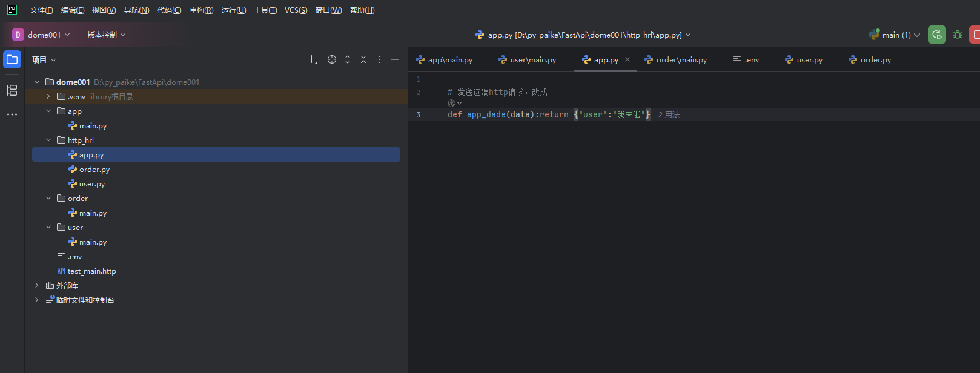Open the Project tool window icon

(12, 59)
